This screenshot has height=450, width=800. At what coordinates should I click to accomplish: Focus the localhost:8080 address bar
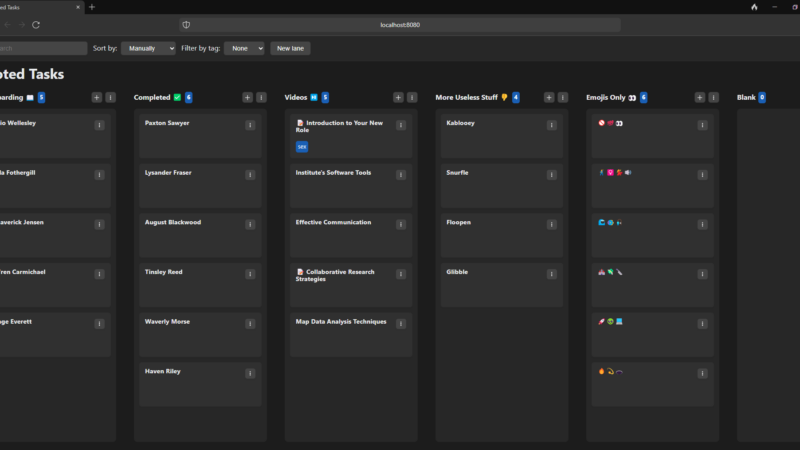[400, 24]
